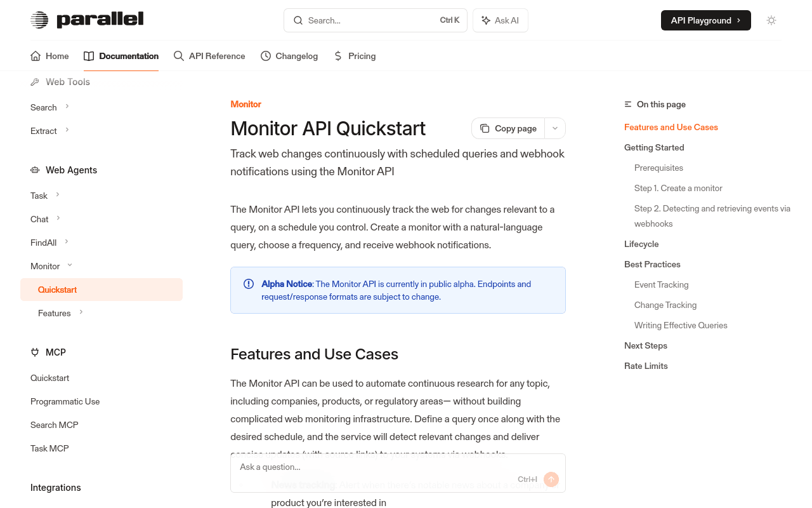The image size is (812, 508).
Task: Open the Home tab
Action: 49,56
